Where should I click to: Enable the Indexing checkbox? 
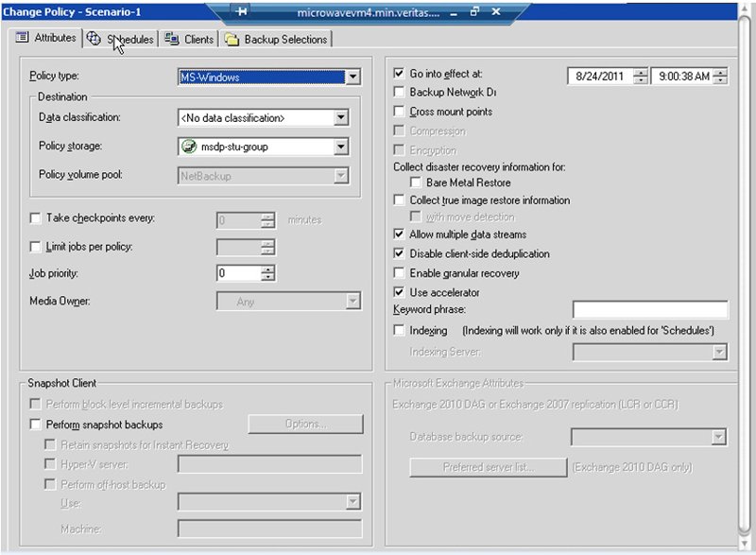pyautogui.click(x=399, y=330)
